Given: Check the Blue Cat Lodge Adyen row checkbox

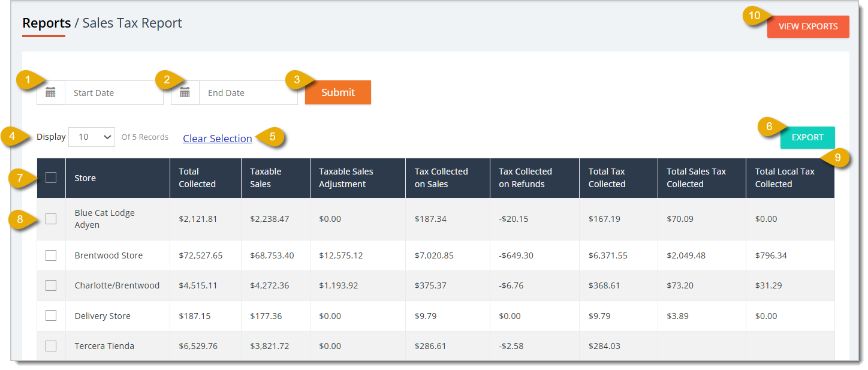Looking at the screenshot, I should pyautogui.click(x=51, y=219).
